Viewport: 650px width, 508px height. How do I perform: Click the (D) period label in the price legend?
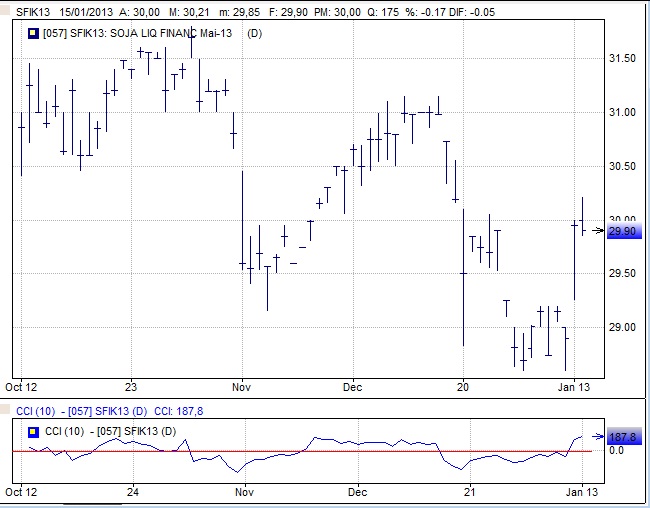coord(255,33)
